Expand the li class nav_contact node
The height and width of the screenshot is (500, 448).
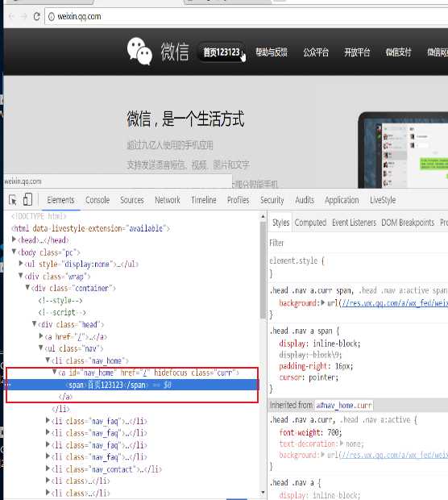pyautogui.click(x=48, y=469)
